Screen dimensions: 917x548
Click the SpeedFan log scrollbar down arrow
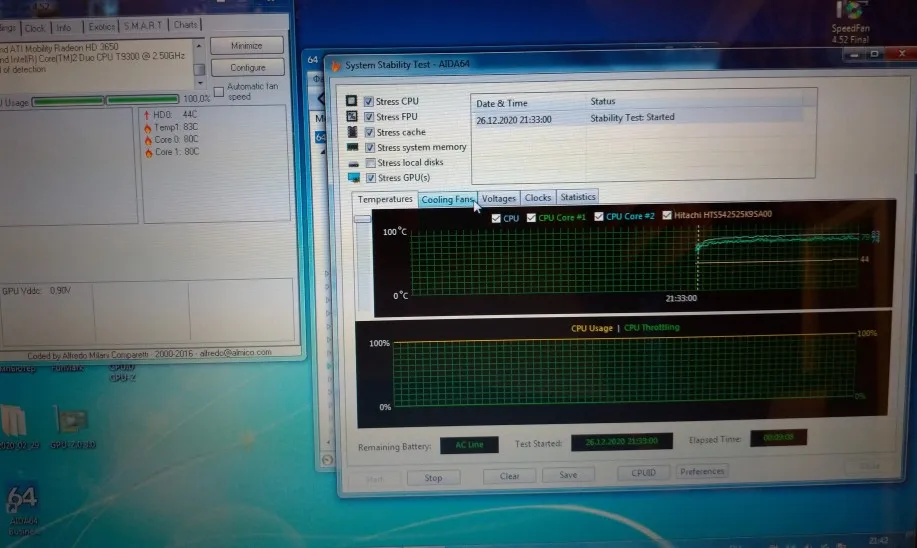[x=200, y=83]
